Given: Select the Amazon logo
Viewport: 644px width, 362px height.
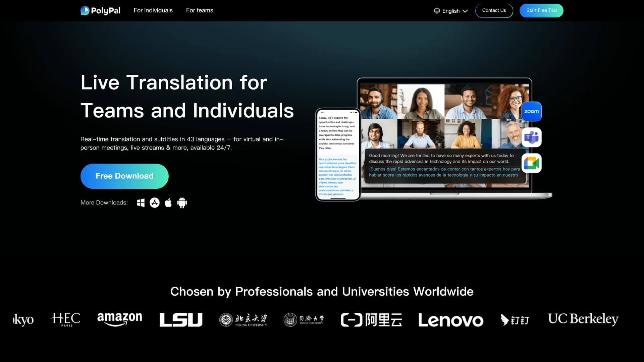Looking at the screenshot, I should click(x=120, y=319).
